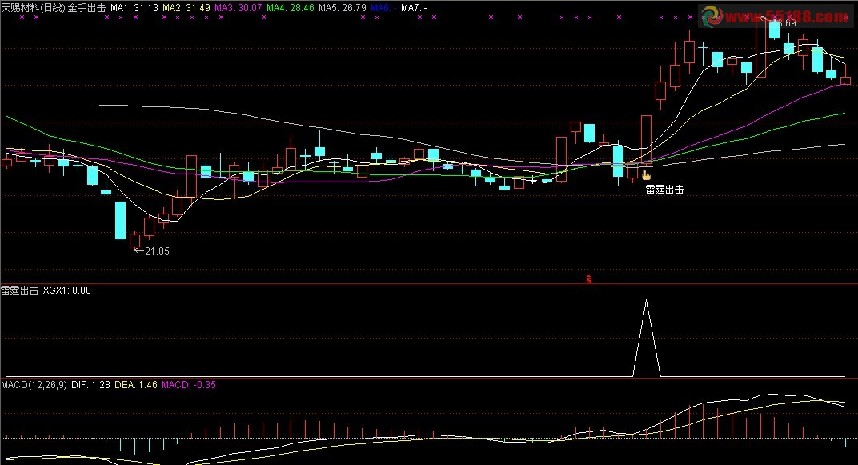Click the purple MACD -0.35 value
This screenshot has height=465, width=858.
(188, 385)
